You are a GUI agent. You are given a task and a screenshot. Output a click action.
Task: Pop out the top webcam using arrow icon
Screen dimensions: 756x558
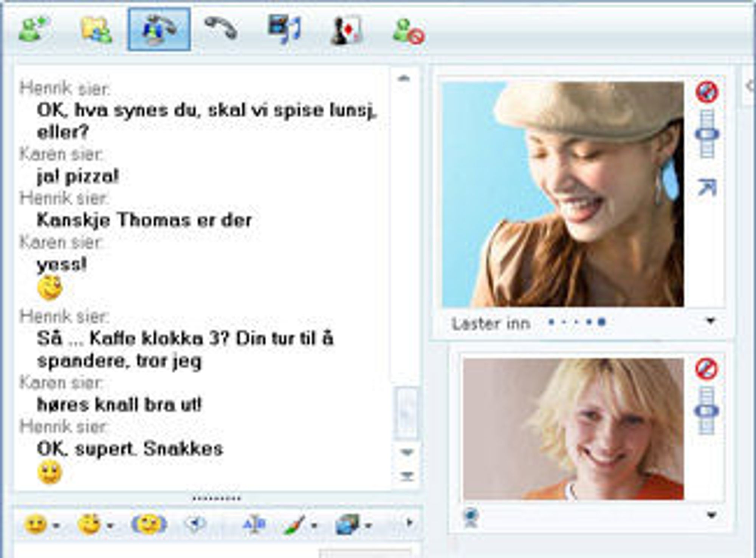(x=707, y=188)
